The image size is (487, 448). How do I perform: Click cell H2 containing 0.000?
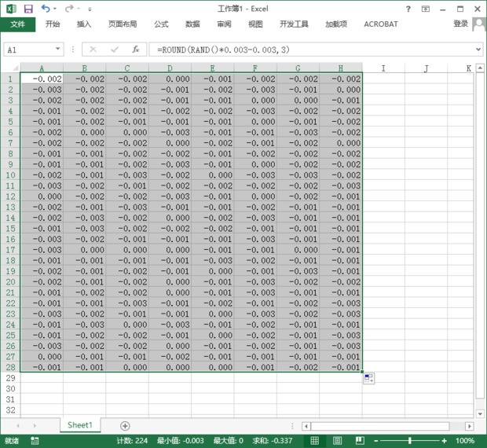[x=341, y=90]
